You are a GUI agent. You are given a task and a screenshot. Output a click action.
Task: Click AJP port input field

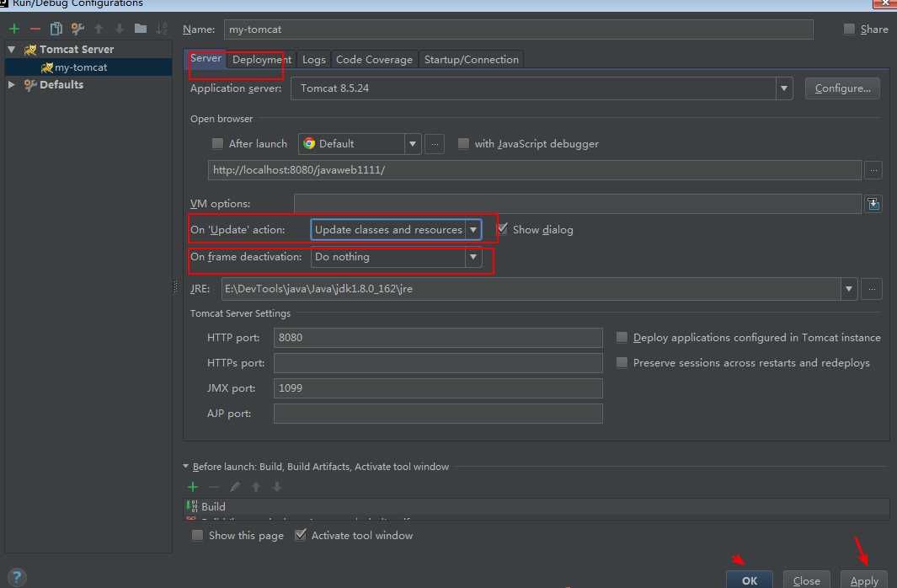point(438,413)
